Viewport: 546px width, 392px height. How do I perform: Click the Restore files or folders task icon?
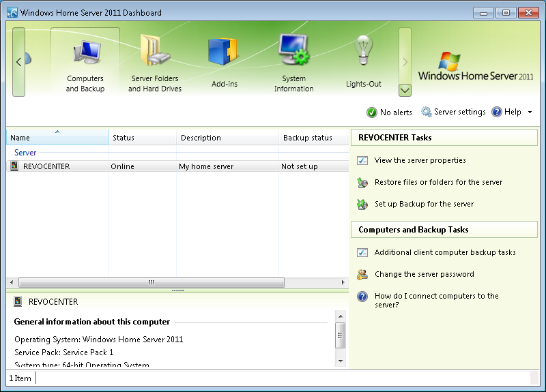point(362,182)
